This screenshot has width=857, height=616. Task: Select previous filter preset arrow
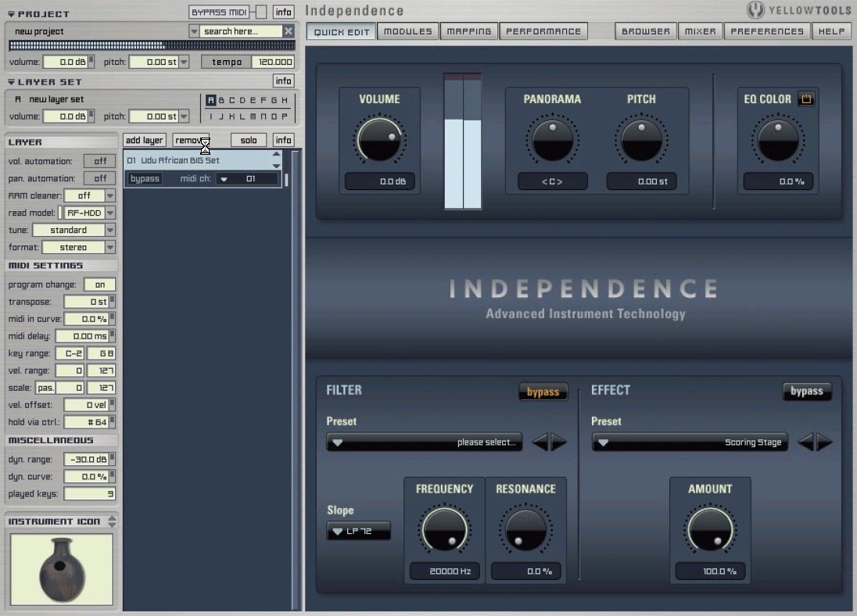click(x=540, y=442)
